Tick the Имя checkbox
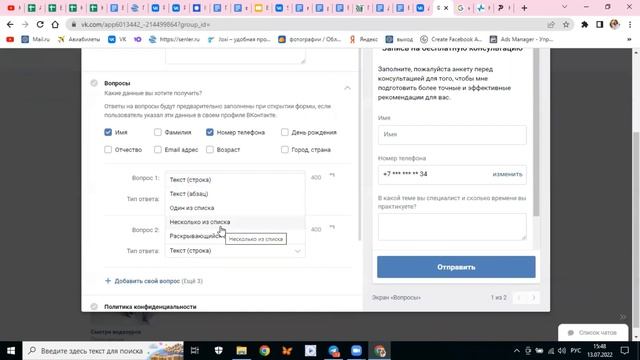The height and width of the screenshot is (360, 640). tap(108, 132)
